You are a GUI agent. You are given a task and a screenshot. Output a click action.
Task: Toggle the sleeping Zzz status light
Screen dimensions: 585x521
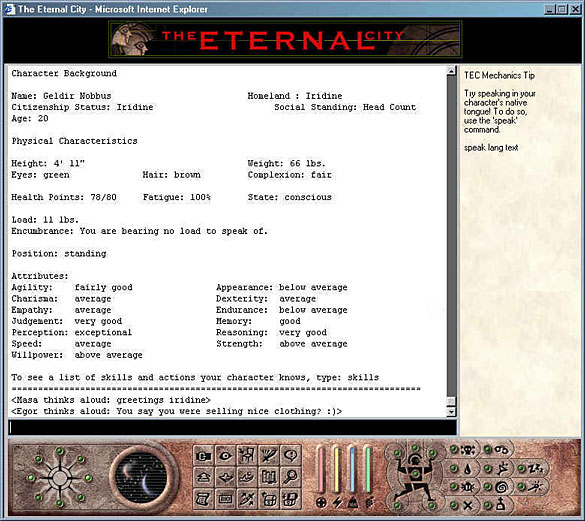522,468
